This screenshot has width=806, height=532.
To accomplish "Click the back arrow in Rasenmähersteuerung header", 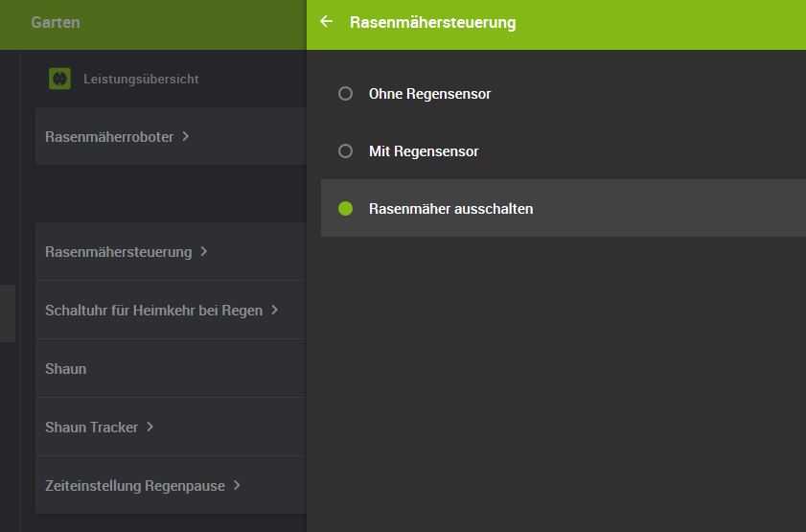I will 327,21.
